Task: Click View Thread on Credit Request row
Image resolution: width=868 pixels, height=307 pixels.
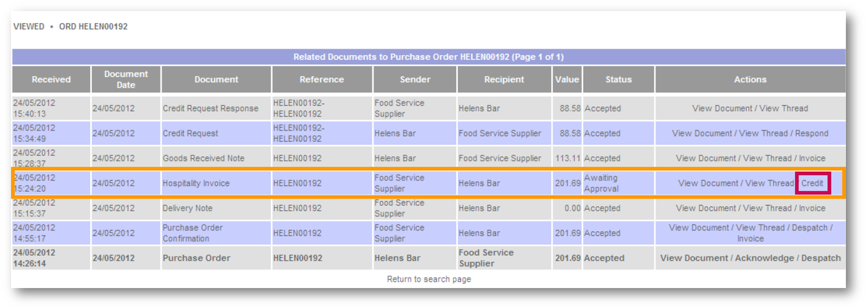Action: click(763, 134)
